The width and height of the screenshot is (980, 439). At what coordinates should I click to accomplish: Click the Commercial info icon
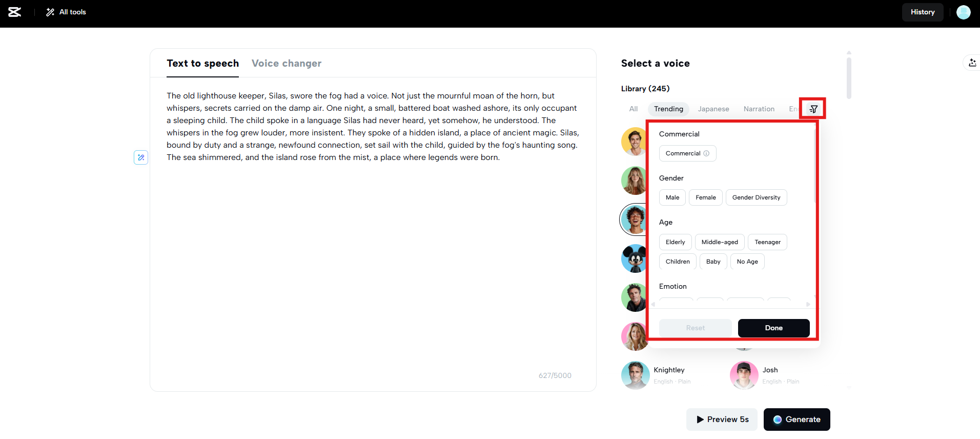[x=706, y=153]
